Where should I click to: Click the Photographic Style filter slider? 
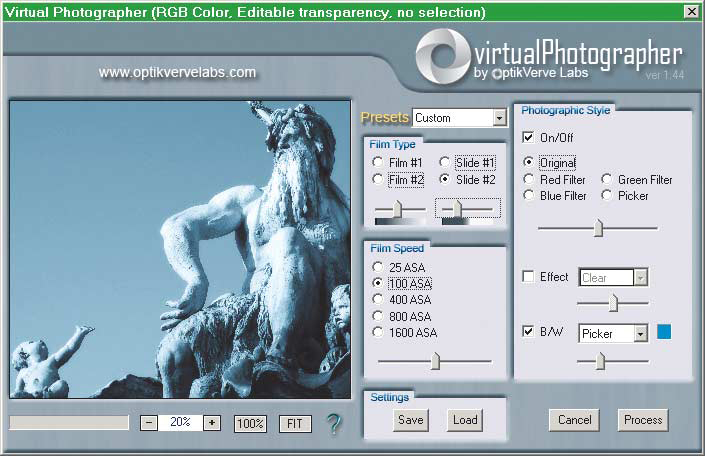598,228
